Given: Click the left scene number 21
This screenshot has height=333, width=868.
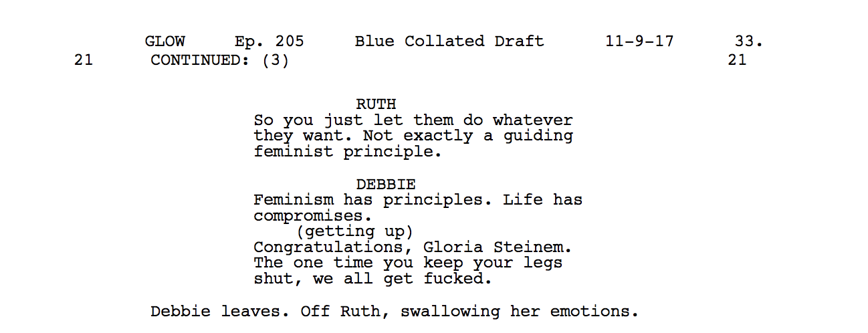Looking at the screenshot, I should (x=84, y=60).
